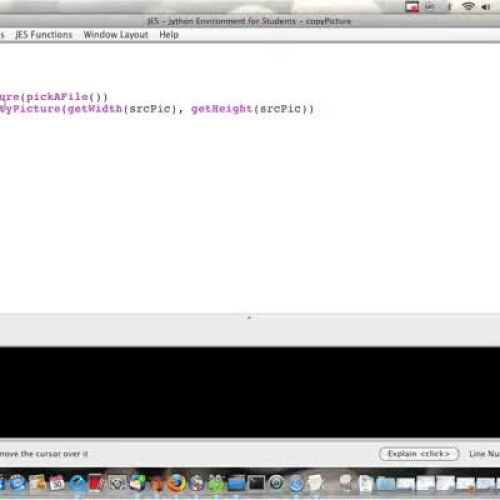The height and width of the screenshot is (500, 500).
Task: Open the Window Layout menu
Action: click(116, 35)
